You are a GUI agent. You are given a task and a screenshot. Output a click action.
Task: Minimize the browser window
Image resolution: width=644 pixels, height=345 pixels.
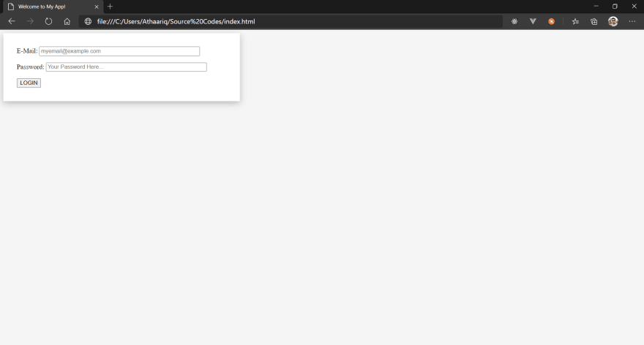596,6
